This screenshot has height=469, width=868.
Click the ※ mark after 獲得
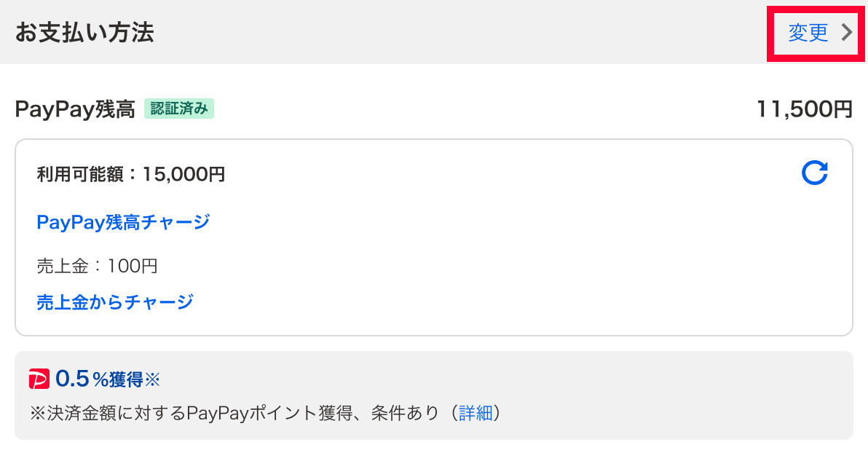tap(151, 379)
